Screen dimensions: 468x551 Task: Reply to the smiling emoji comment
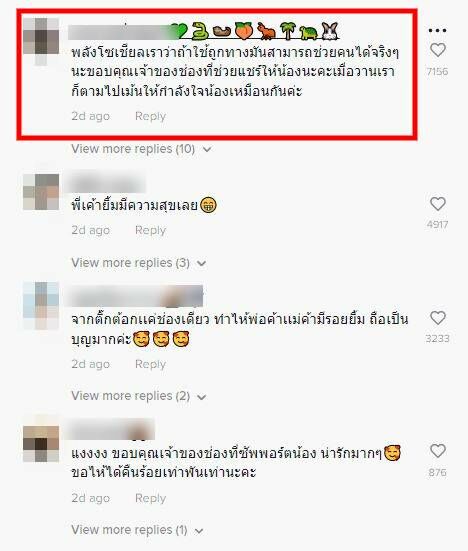coord(150,230)
